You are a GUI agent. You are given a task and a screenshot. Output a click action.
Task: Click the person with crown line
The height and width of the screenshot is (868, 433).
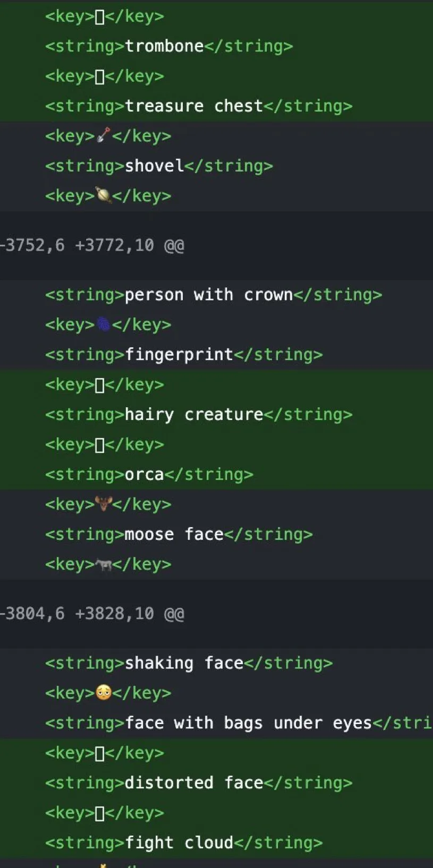[216, 295]
